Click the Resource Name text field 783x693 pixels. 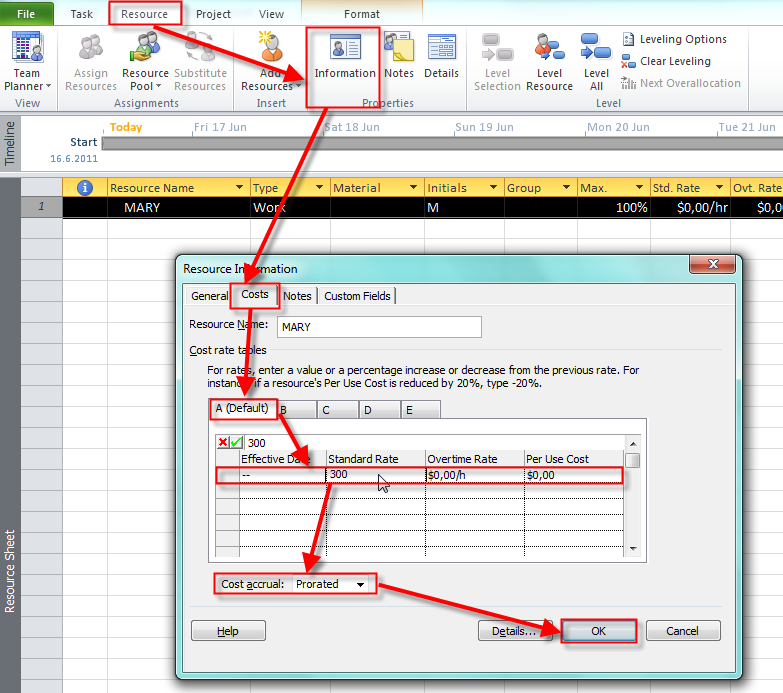click(x=378, y=327)
